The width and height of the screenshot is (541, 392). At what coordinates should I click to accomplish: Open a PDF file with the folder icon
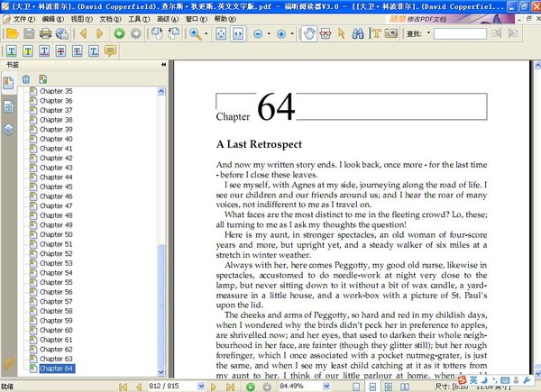tap(13, 33)
